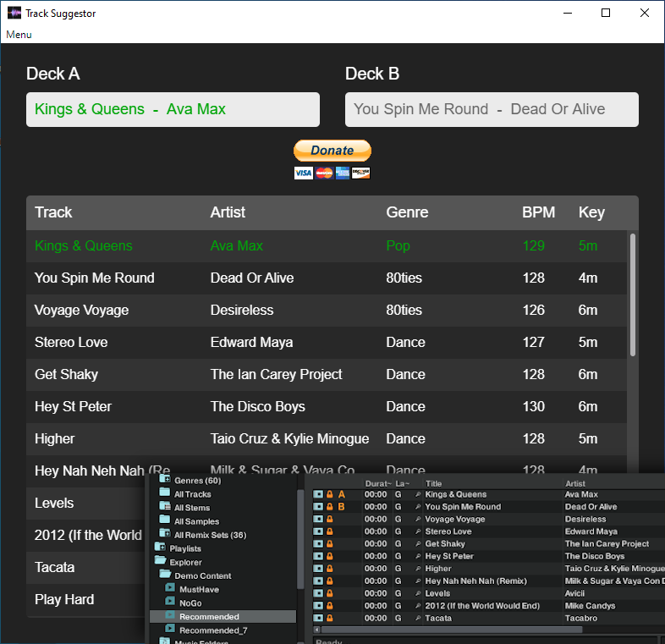Select Voyage Voyage in the suggestions table
Image resolution: width=665 pixels, height=644 pixels.
(327, 311)
